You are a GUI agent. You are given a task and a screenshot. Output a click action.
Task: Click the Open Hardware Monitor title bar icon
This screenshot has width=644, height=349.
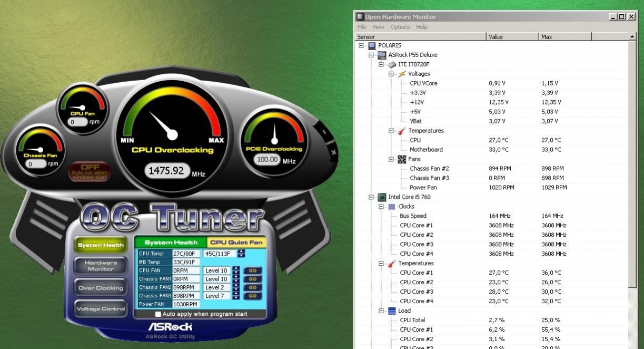click(361, 17)
